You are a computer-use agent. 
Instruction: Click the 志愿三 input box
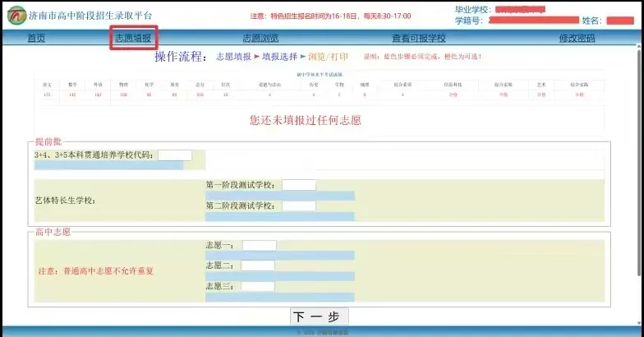pos(258,286)
